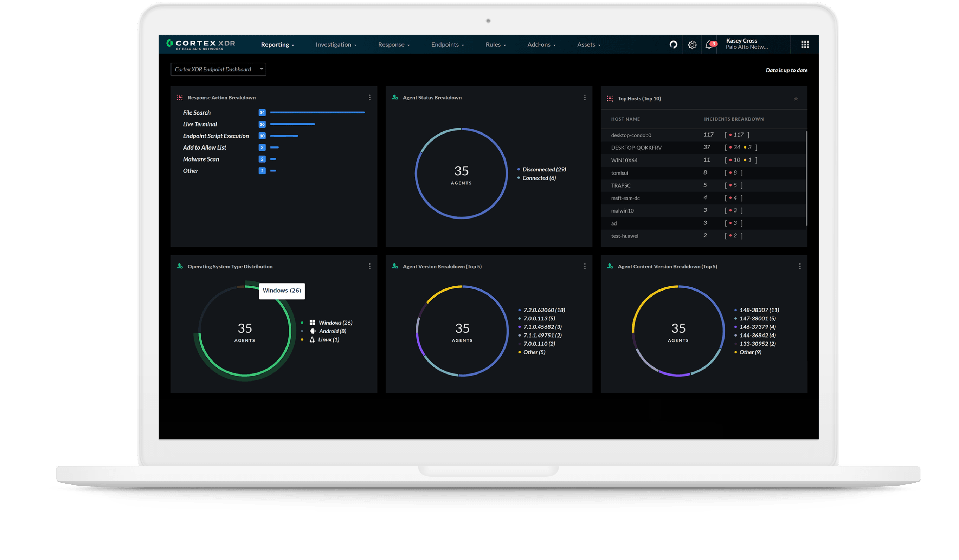
Task: Open the Cortex XDR Endpoint Dashboard selector
Action: (218, 69)
